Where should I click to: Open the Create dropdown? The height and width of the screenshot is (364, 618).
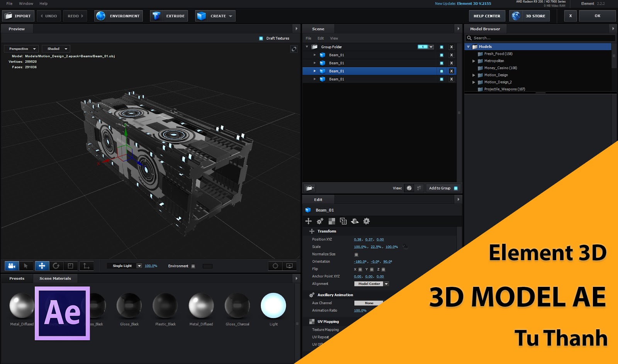point(215,16)
